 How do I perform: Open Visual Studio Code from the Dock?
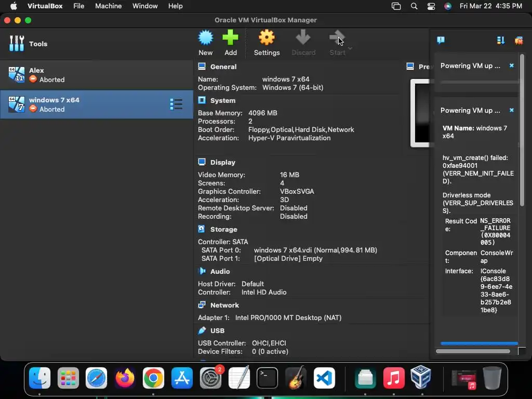[324, 378]
